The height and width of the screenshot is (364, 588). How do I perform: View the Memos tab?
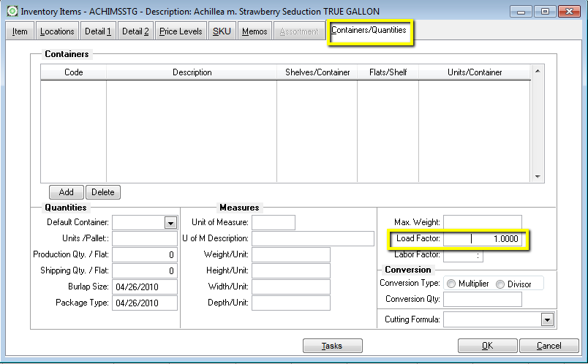pos(255,31)
